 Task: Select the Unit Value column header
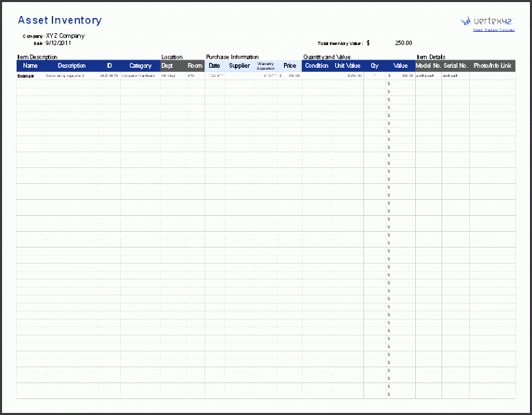point(348,66)
